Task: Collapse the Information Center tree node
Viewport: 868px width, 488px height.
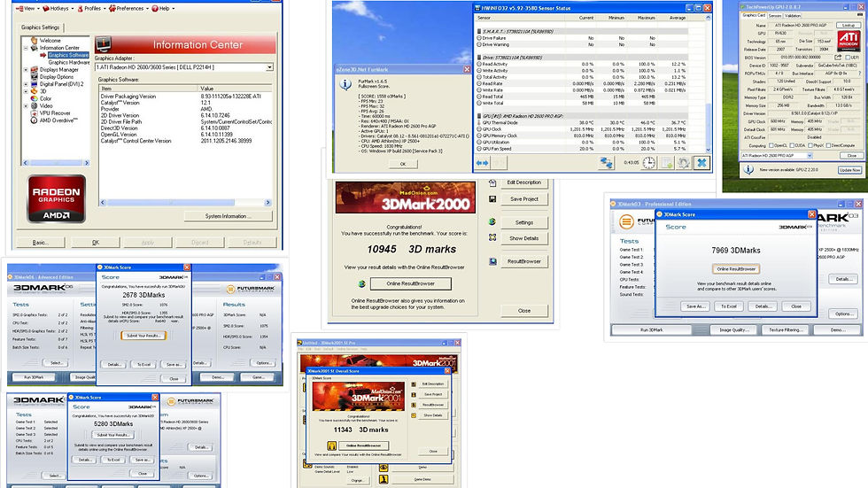Action: (26, 48)
